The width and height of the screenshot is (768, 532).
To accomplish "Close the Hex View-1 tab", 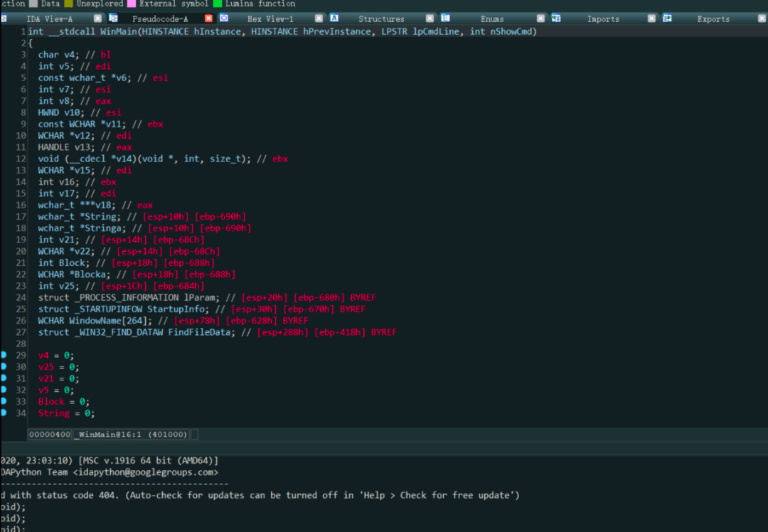I will click(319, 18).
